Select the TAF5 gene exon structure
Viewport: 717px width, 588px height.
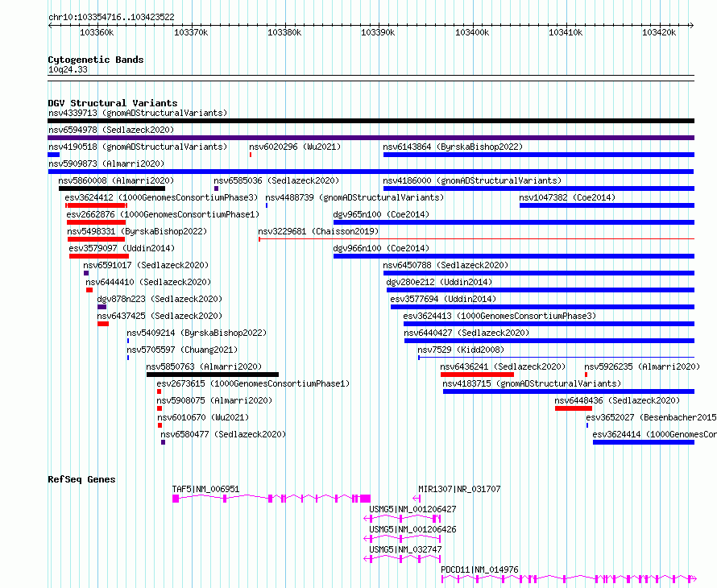click(x=271, y=499)
